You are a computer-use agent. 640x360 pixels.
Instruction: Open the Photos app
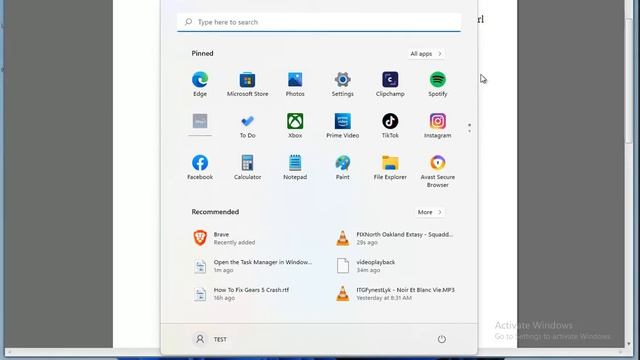click(x=295, y=84)
